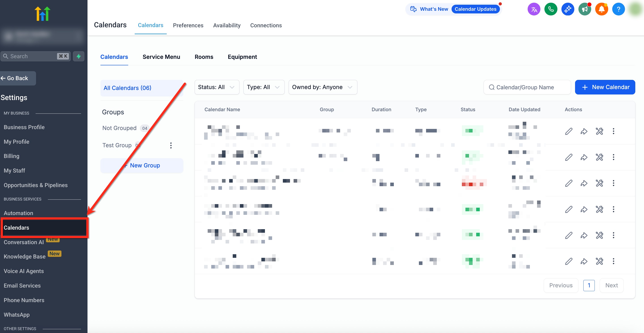Open the megaphone announcements icon

(x=584, y=9)
